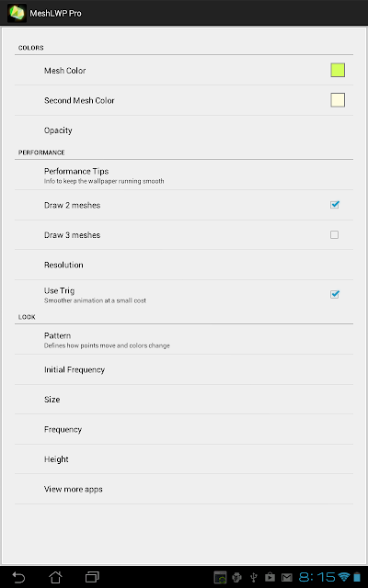Screen dimensions: 368x588
Task: Tap the screenshot notification icon in status bar
Action: [220, 577]
